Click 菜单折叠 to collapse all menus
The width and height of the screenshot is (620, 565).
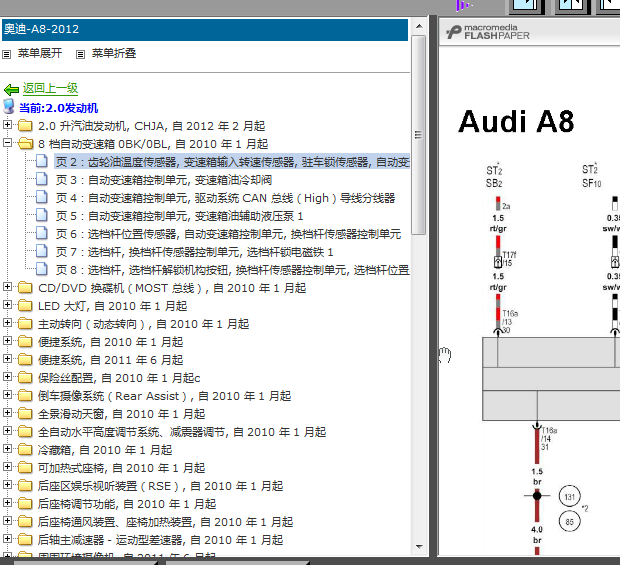tap(114, 53)
